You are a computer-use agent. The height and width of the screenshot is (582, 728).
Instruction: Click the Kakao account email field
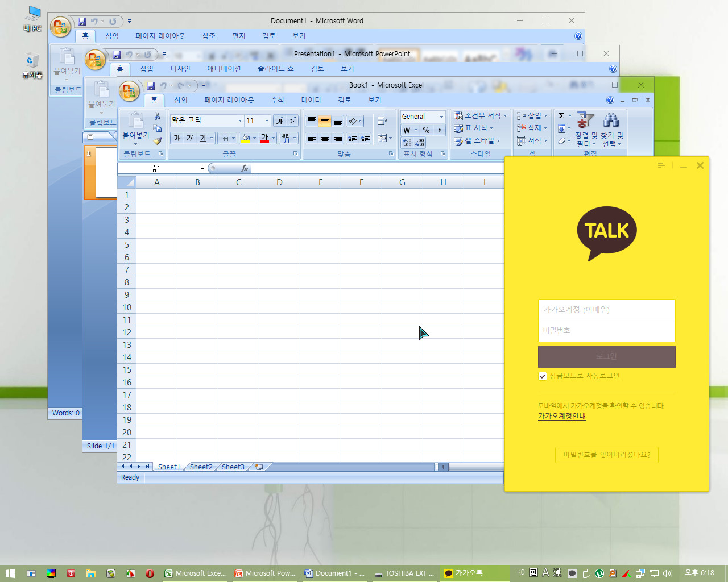607,310
